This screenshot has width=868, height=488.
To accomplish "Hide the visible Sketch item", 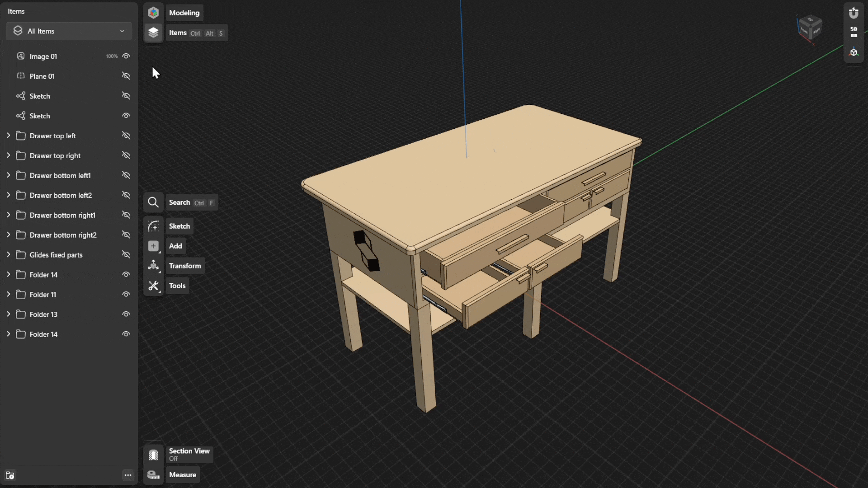I will 126,116.
